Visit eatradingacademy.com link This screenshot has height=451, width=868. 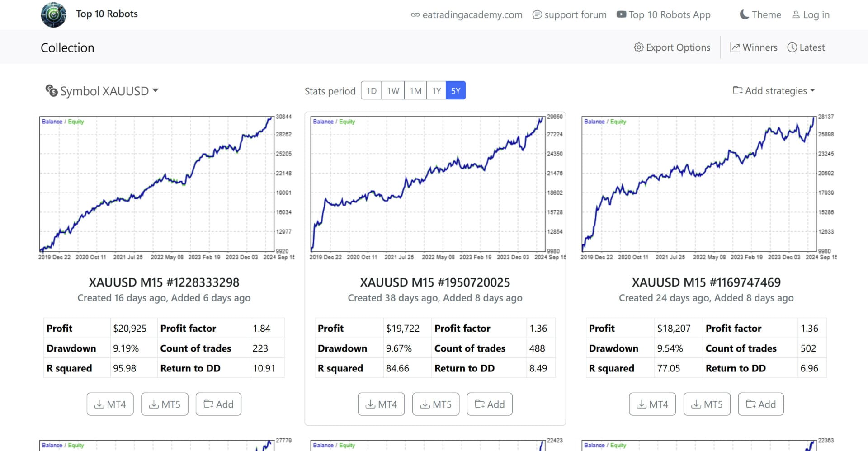(x=472, y=15)
